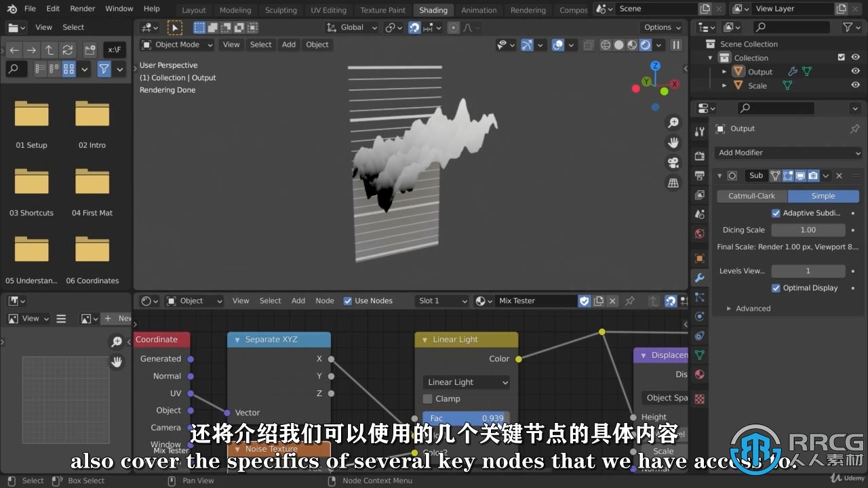Image resolution: width=868 pixels, height=488 pixels.
Task: Switch to the Animation workspace tab
Action: click(479, 10)
